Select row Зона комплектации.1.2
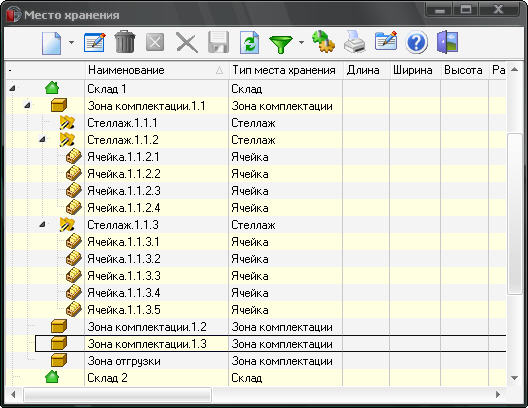 point(256,327)
